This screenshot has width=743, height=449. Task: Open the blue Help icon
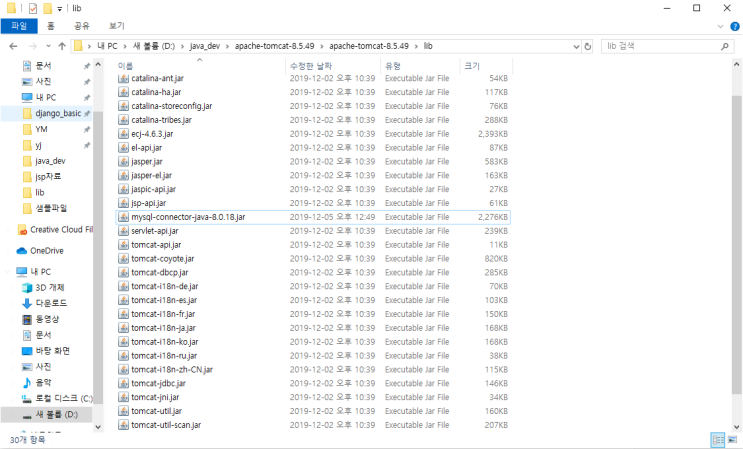[x=734, y=27]
